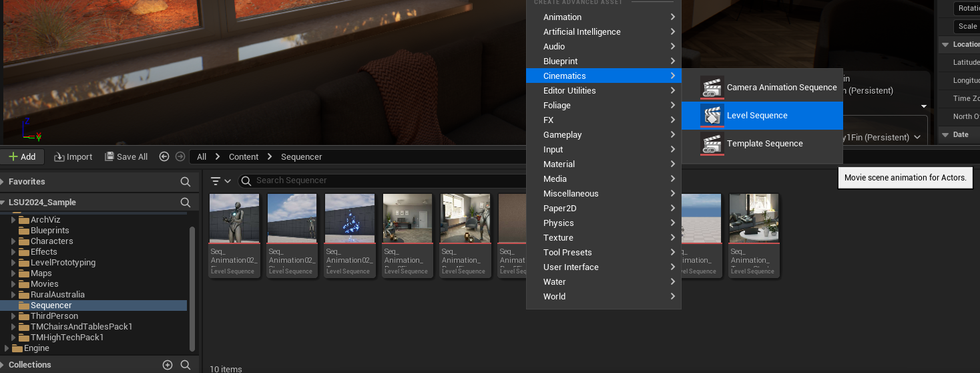The width and height of the screenshot is (980, 373).
Task: Collapse the Date section in Details
Action: click(945, 134)
